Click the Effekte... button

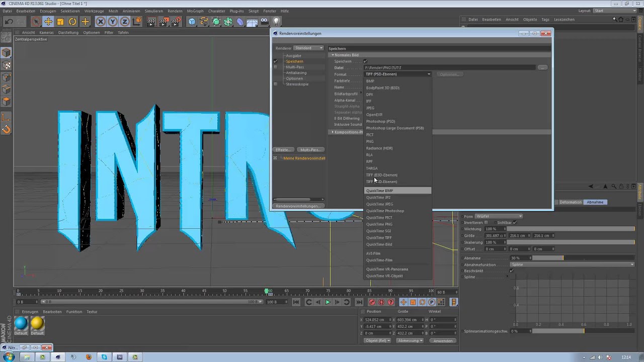[x=284, y=150]
